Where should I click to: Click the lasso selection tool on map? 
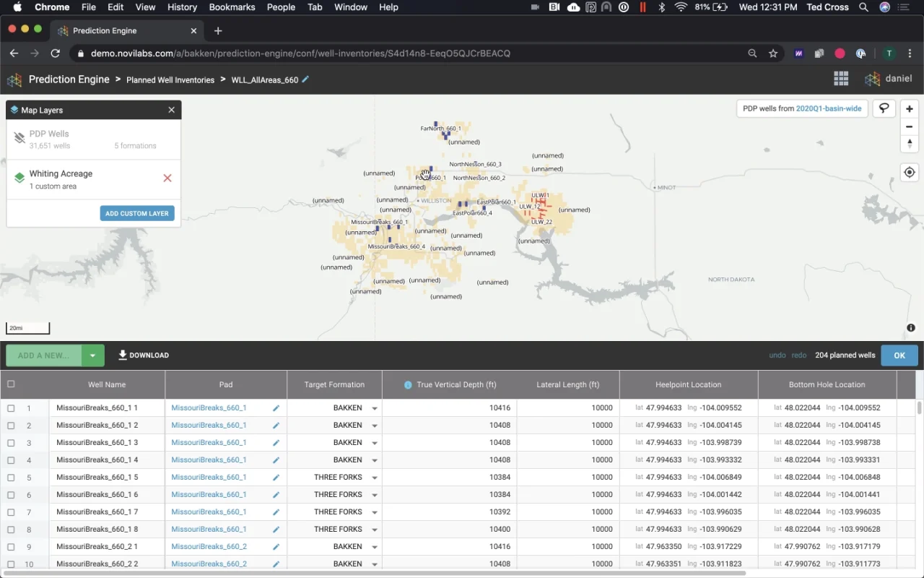click(884, 108)
